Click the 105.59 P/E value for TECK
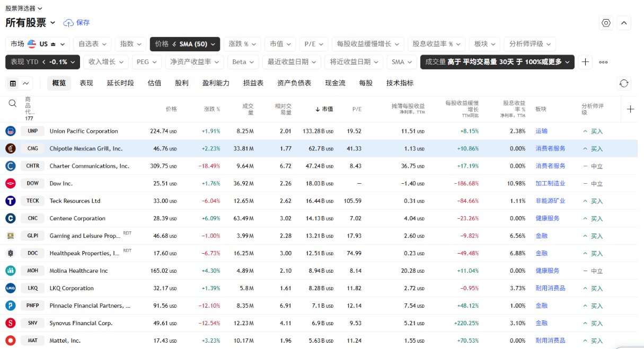The width and height of the screenshot is (644, 349). [352, 201]
